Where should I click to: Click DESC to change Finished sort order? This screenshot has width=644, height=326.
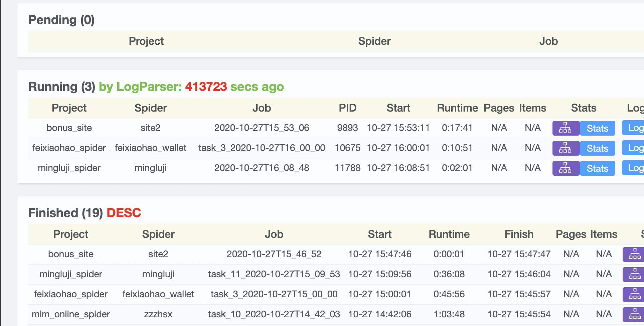point(124,213)
